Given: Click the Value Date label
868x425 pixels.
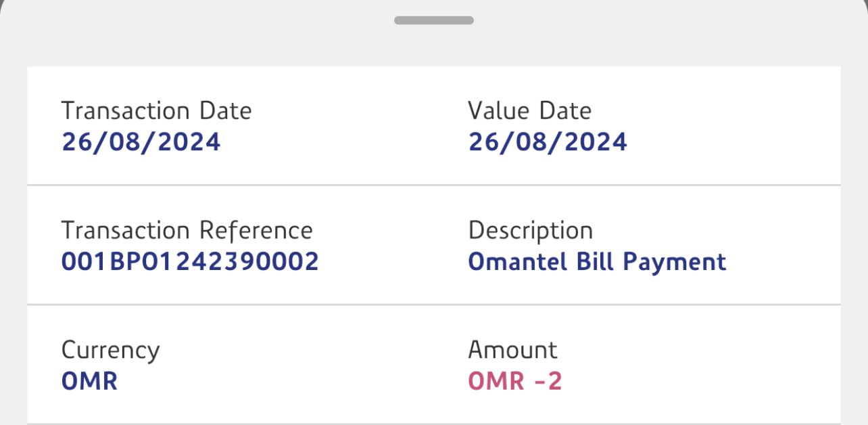Looking at the screenshot, I should 529,111.
